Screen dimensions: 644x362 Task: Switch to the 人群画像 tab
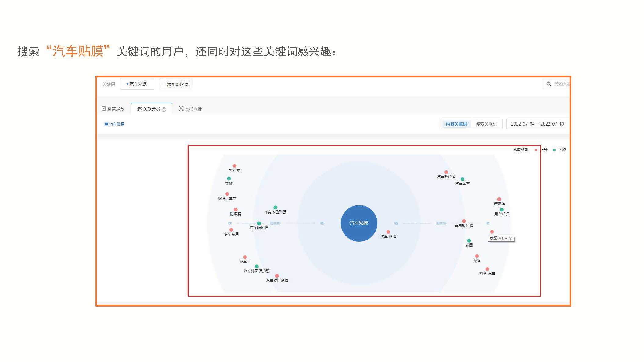point(190,109)
